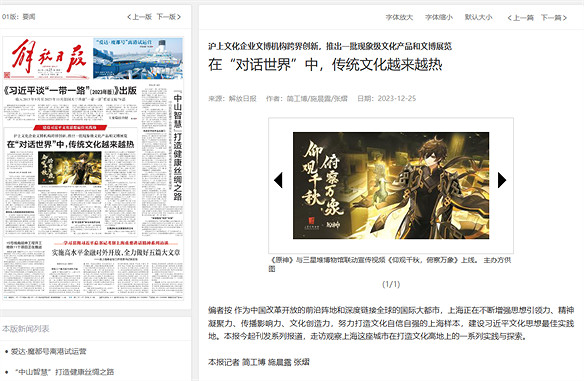The width and height of the screenshot is (584, 381).
Task: Select 实施高水平金融对外开放 headline on page
Action: point(116,252)
